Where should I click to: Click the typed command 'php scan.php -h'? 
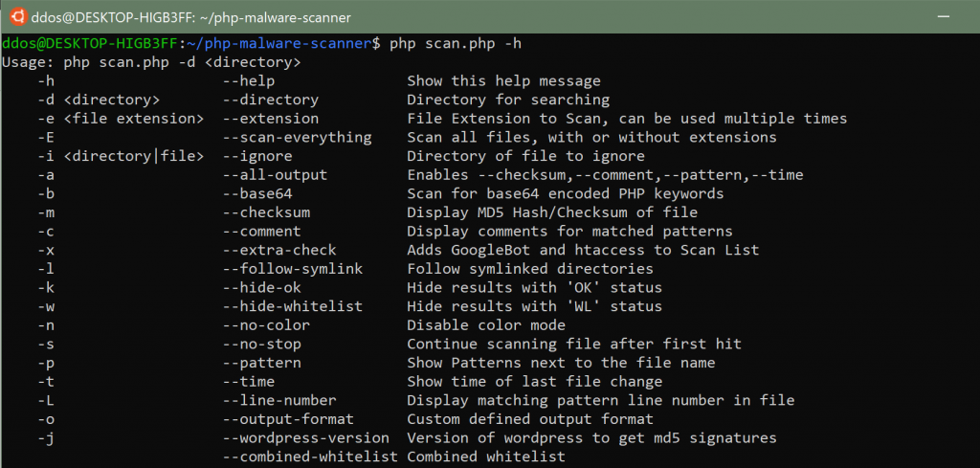coord(456,44)
